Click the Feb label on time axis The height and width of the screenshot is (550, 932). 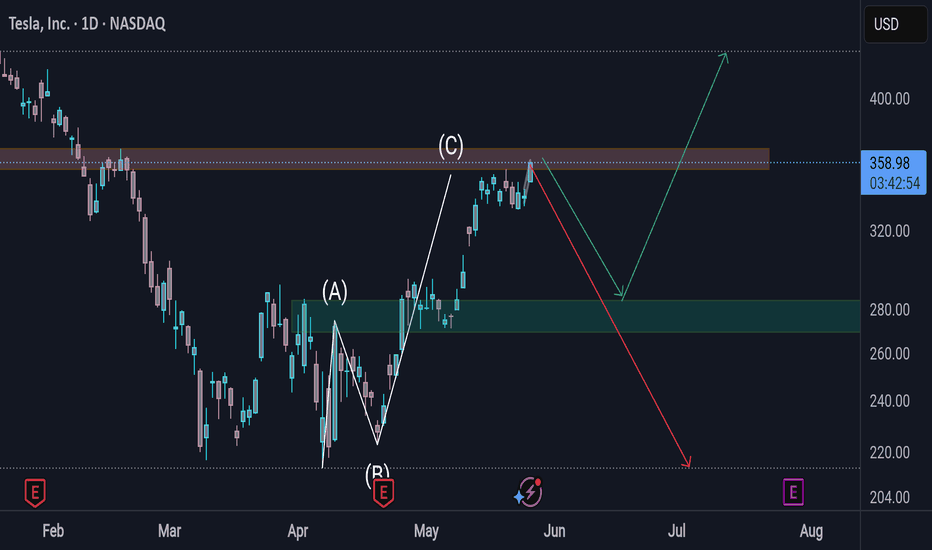(53, 530)
